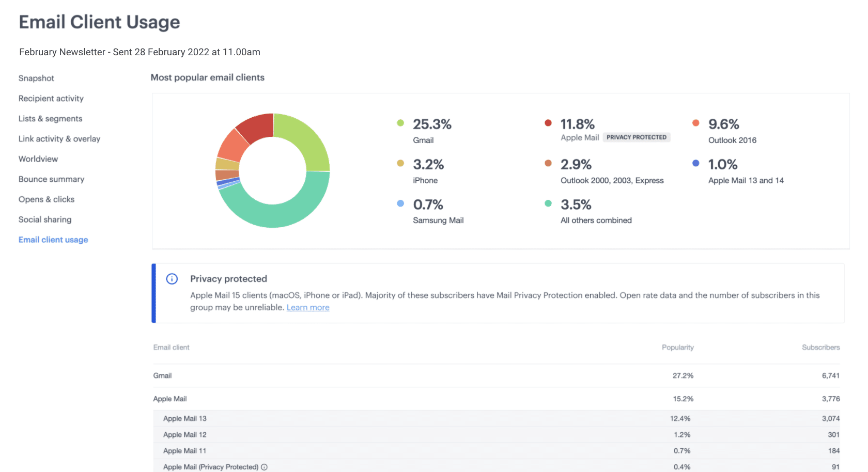Go to Recipient activity in sidebar

[x=51, y=99]
